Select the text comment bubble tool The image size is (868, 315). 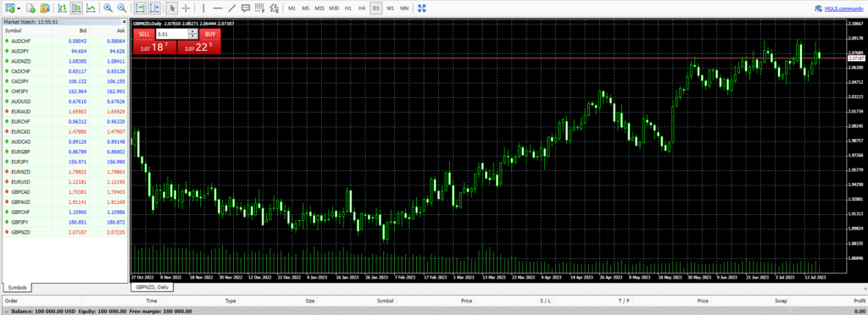point(245,8)
